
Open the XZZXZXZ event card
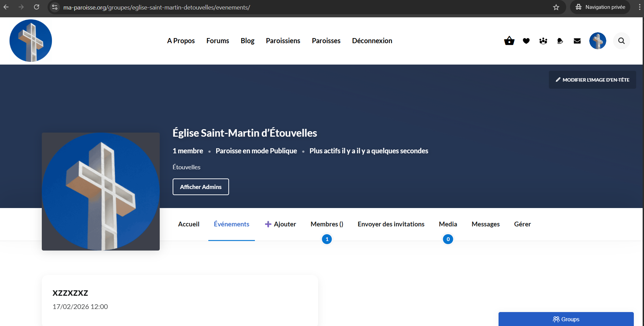(x=70, y=293)
